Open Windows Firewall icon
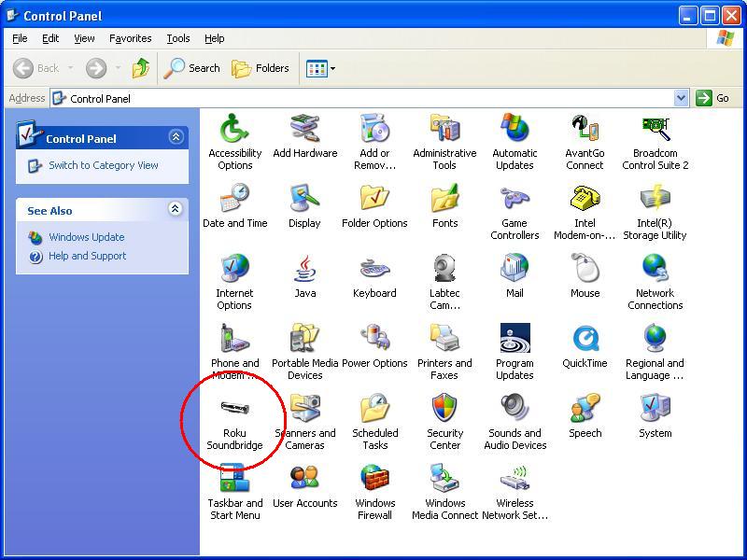The image size is (747, 560). click(374, 478)
